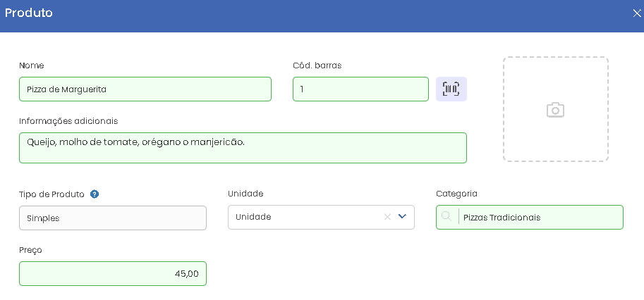Click the Informações adicionais text area

pos(243,148)
